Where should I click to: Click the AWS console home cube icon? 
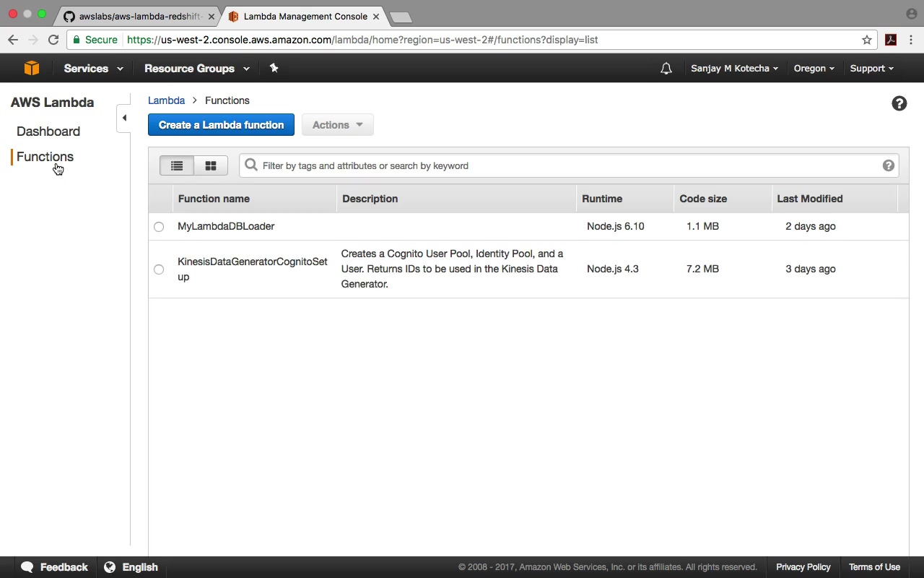tap(32, 68)
